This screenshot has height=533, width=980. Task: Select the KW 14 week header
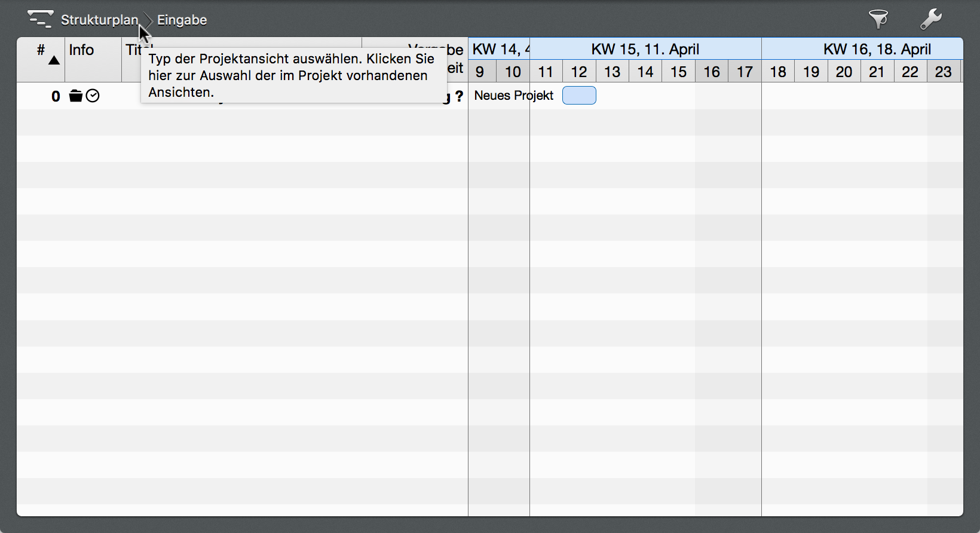tap(499, 49)
